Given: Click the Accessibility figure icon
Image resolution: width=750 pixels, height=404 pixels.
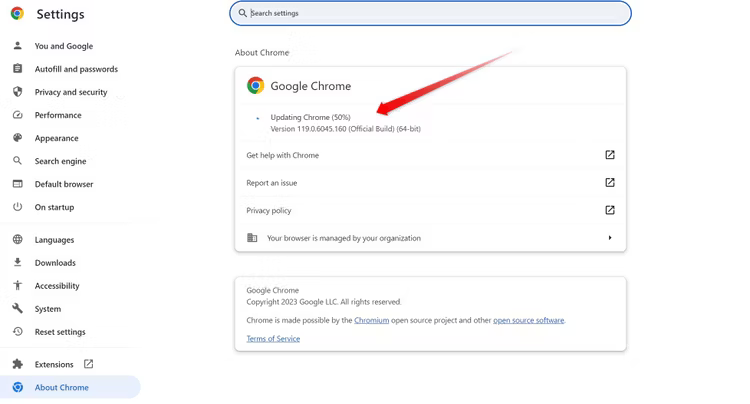Looking at the screenshot, I should (17, 286).
